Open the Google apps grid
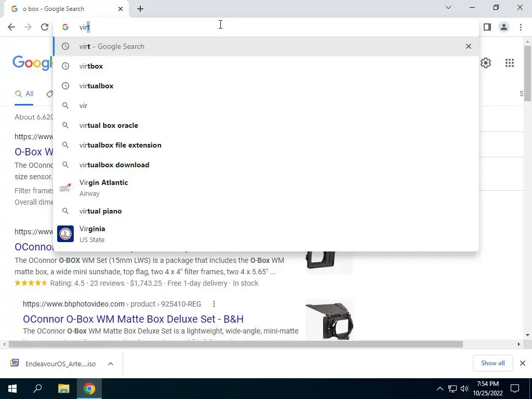The width and height of the screenshot is (532, 399). click(510, 63)
